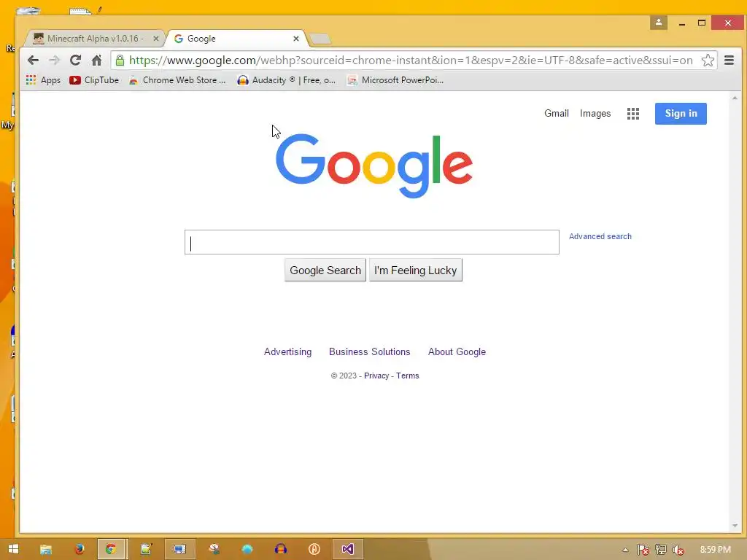Click the muted volume tray icon
The width and height of the screenshot is (747, 560).
(x=678, y=550)
